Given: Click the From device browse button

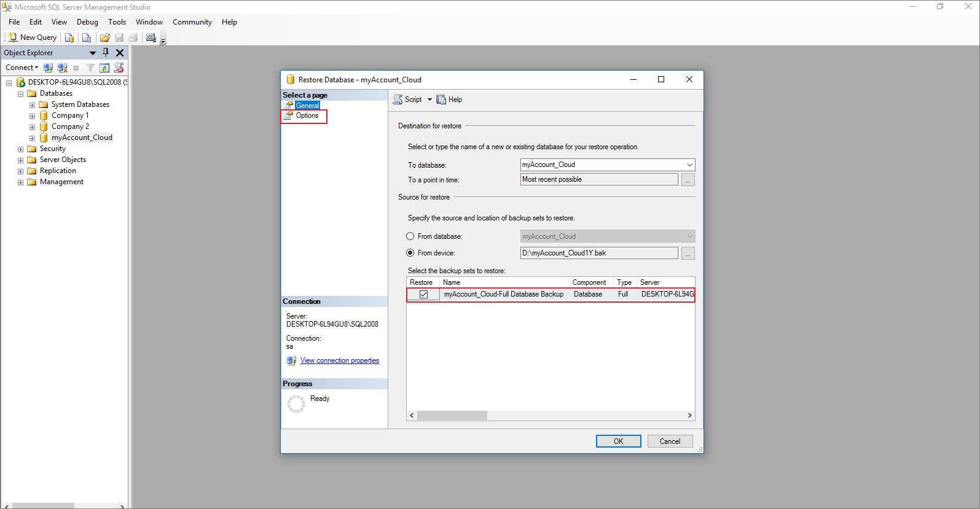Looking at the screenshot, I should 688,253.
